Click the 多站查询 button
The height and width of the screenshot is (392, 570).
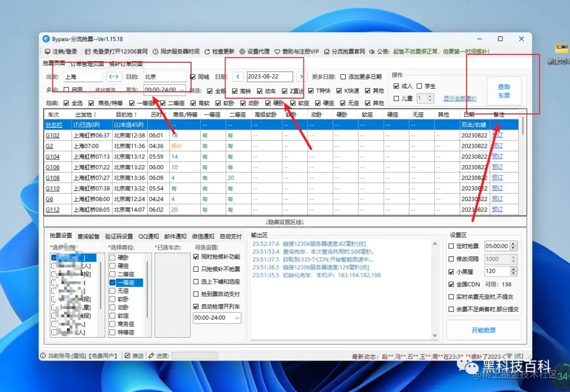coord(105,90)
